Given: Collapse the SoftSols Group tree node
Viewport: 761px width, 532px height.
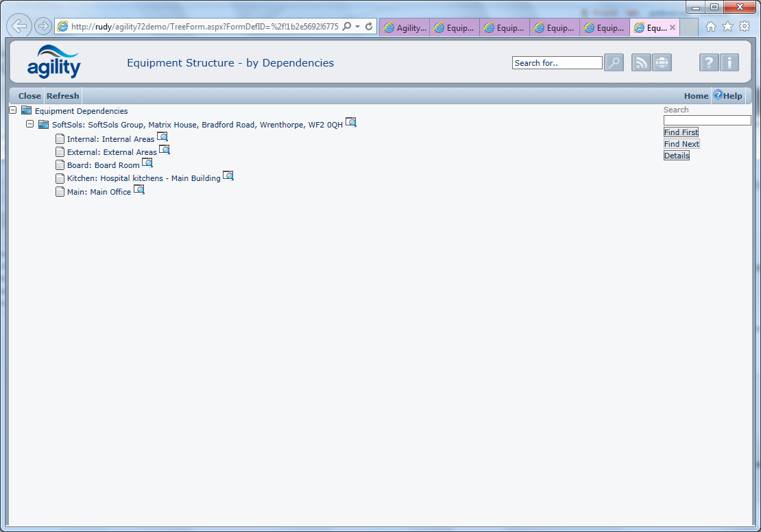Looking at the screenshot, I should (x=29, y=124).
